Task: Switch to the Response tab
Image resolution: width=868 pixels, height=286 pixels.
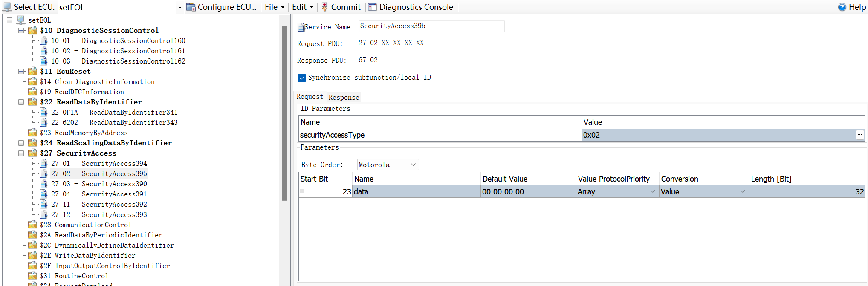Action: [344, 97]
